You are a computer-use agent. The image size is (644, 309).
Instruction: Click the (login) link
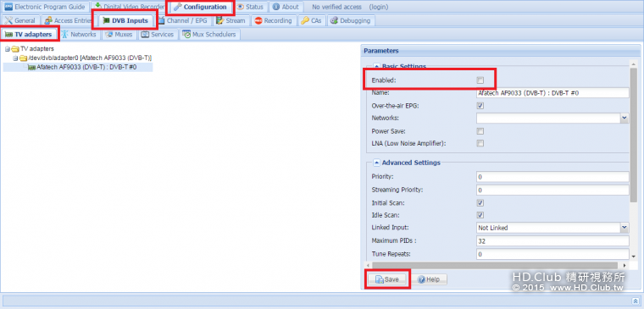coord(378,7)
